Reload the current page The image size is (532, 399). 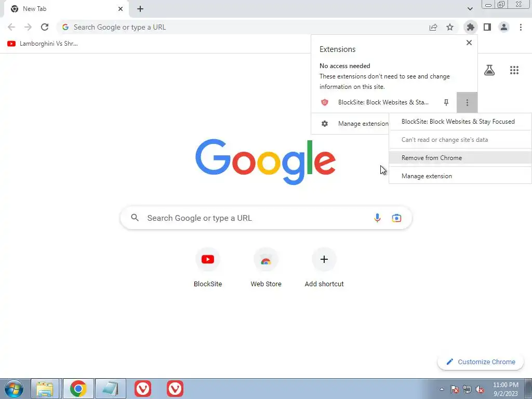tap(45, 27)
